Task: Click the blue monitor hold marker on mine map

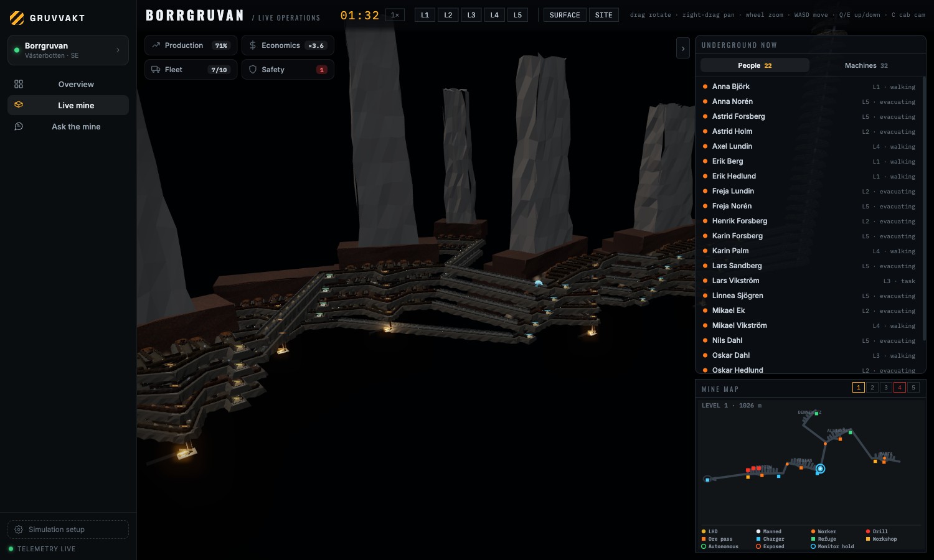Action: 821,469
